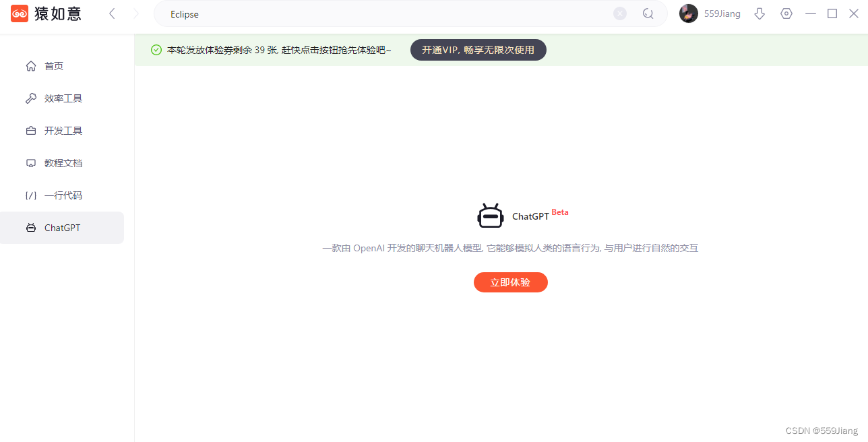Click the search magnifier icon
Image resolution: width=868 pixels, height=442 pixels.
click(x=648, y=13)
